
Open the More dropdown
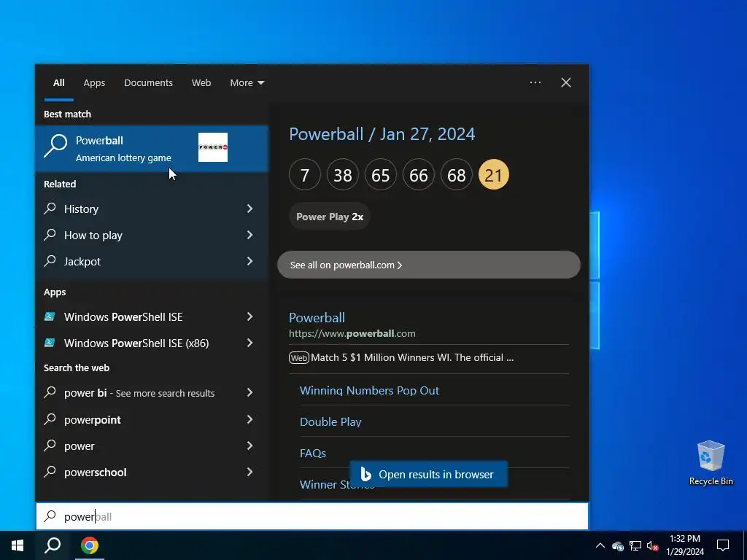point(247,83)
